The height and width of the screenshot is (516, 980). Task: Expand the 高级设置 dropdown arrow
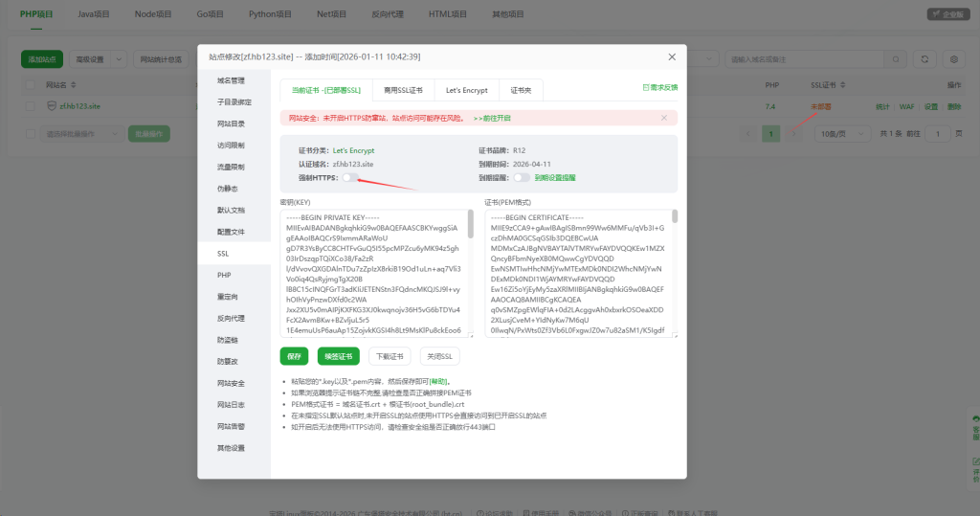(117, 59)
